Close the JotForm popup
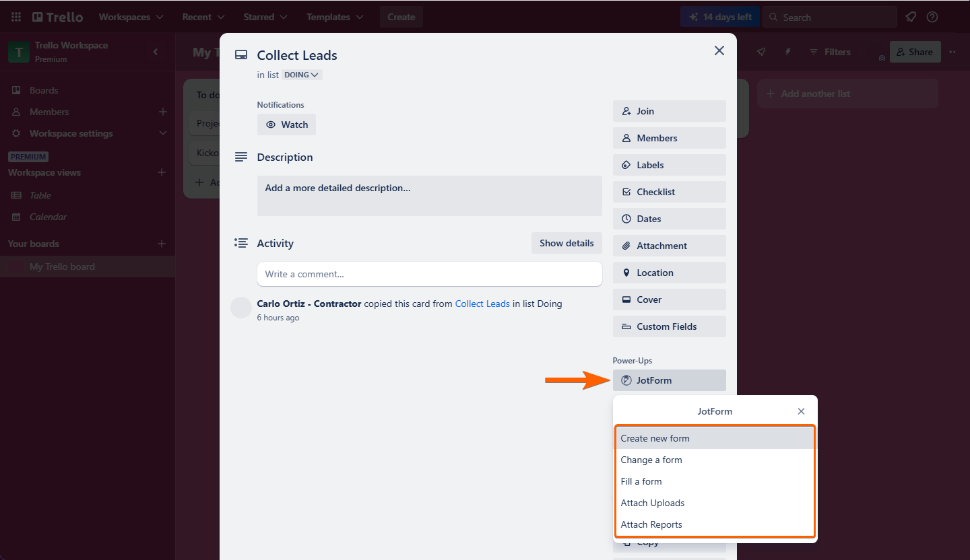The height and width of the screenshot is (560, 970). (801, 411)
